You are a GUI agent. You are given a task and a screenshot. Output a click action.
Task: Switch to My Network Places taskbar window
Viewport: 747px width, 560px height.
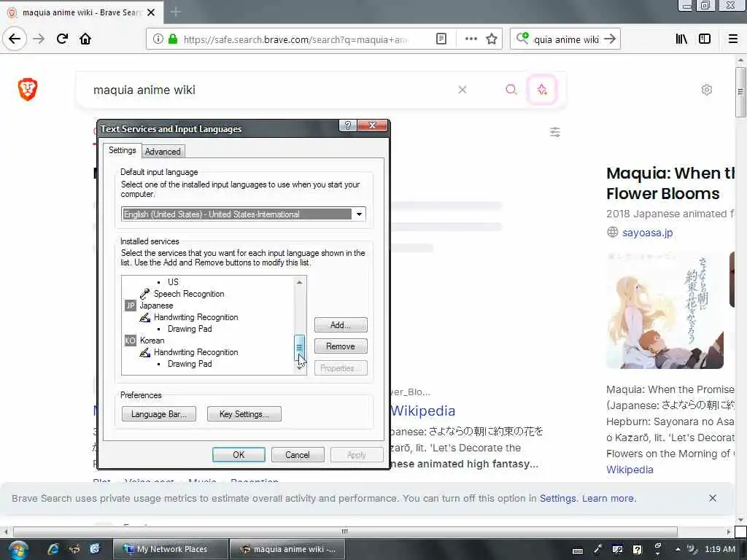[171, 549]
